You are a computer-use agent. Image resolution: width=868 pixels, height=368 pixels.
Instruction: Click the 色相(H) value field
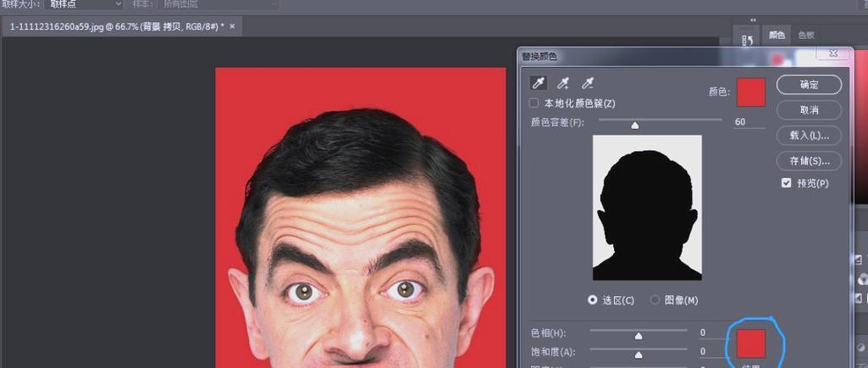coord(711,332)
